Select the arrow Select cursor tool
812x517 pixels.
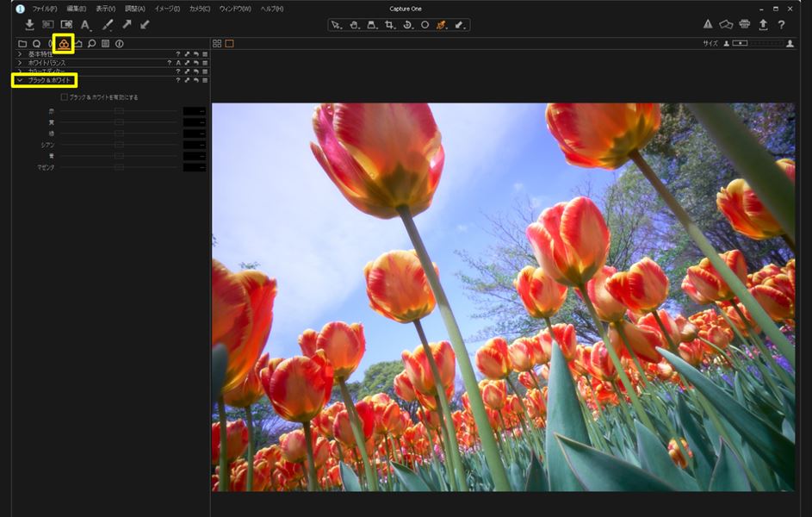[336, 25]
